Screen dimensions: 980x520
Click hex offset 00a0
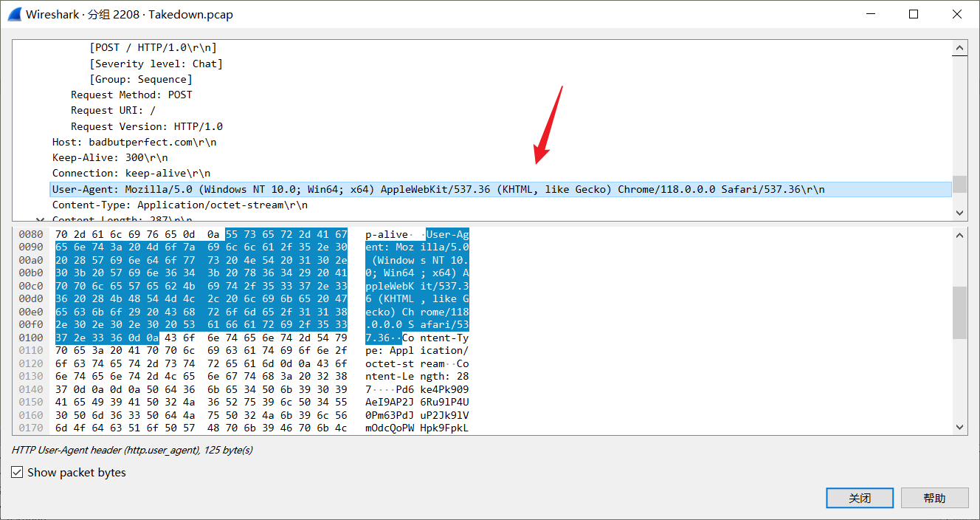pos(31,260)
